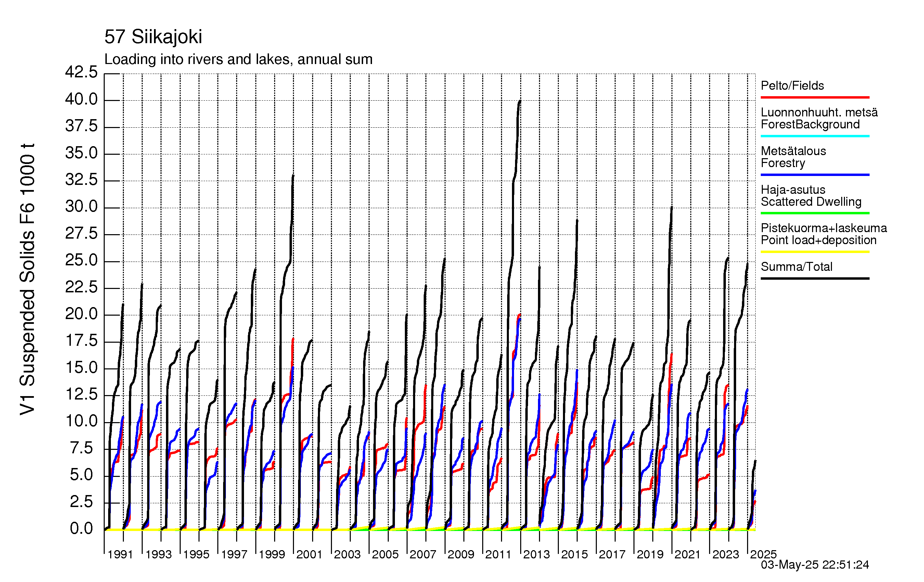The height and width of the screenshot is (582, 924).
Task: Select subtitle 'Loading into rivers and lakes, annual sum'
Action: [x=238, y=60]
